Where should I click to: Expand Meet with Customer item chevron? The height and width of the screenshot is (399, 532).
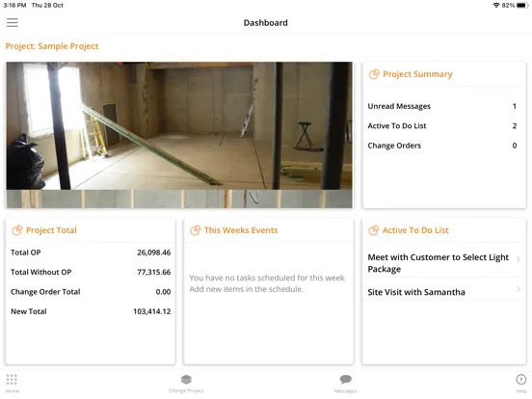pos(519,259)
